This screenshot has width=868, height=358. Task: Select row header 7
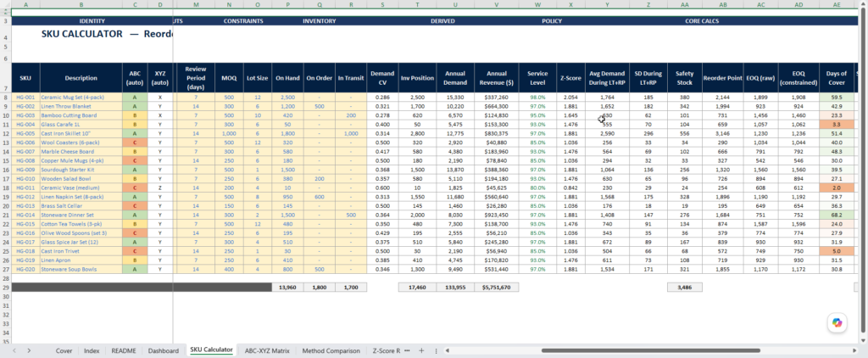[x=6, y=78]
